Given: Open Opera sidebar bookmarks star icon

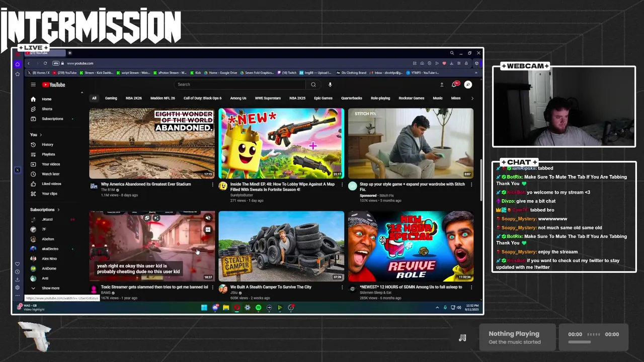Looking at the screenshot, I should 18,74.
